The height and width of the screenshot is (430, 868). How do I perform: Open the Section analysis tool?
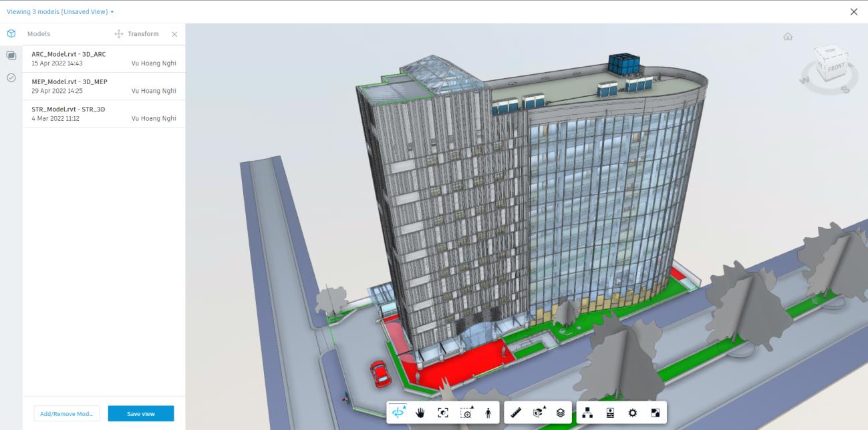(538, 413)
